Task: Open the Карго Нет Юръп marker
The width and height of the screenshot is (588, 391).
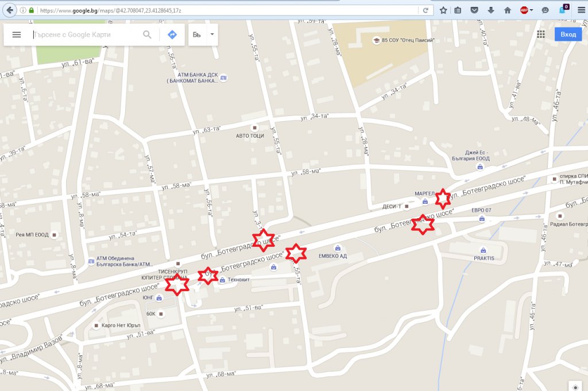Action: pyautogui.click(x=96, y=326)
